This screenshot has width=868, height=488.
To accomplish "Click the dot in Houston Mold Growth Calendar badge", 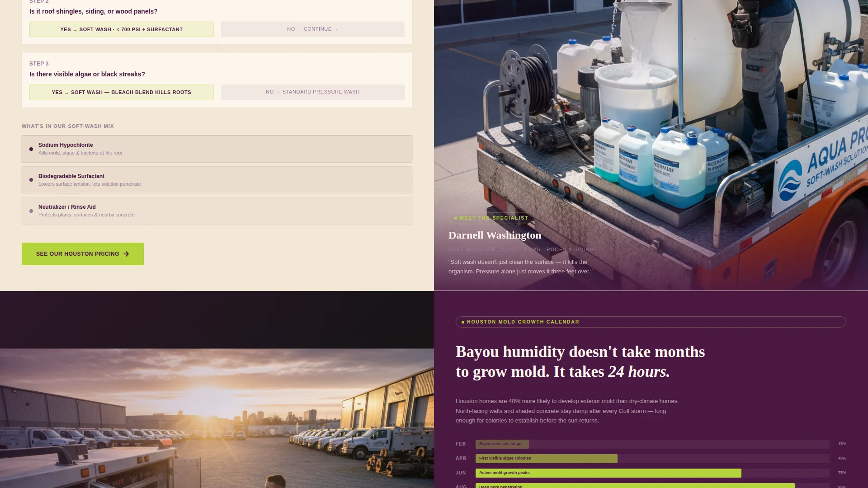I will tap(463, 322).
